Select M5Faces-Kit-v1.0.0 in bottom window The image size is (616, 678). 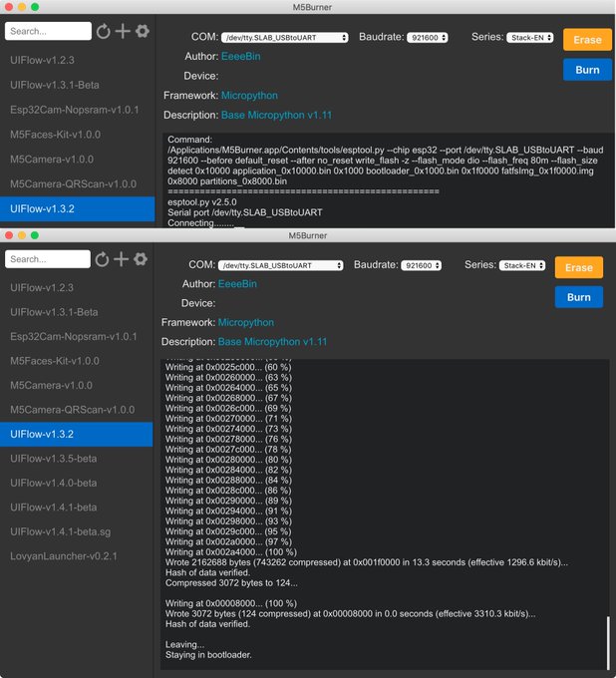77,361
